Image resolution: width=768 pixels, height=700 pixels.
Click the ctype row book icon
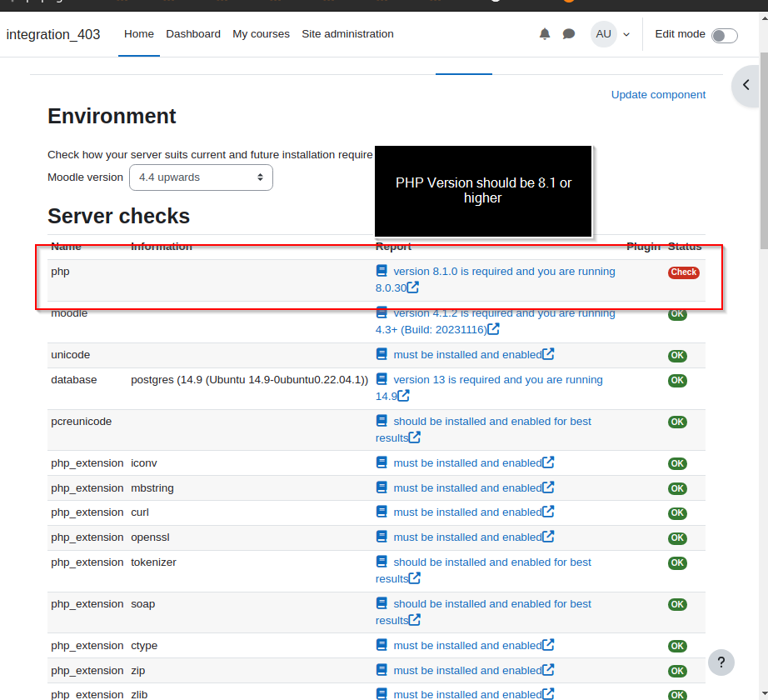pos(382,645)
